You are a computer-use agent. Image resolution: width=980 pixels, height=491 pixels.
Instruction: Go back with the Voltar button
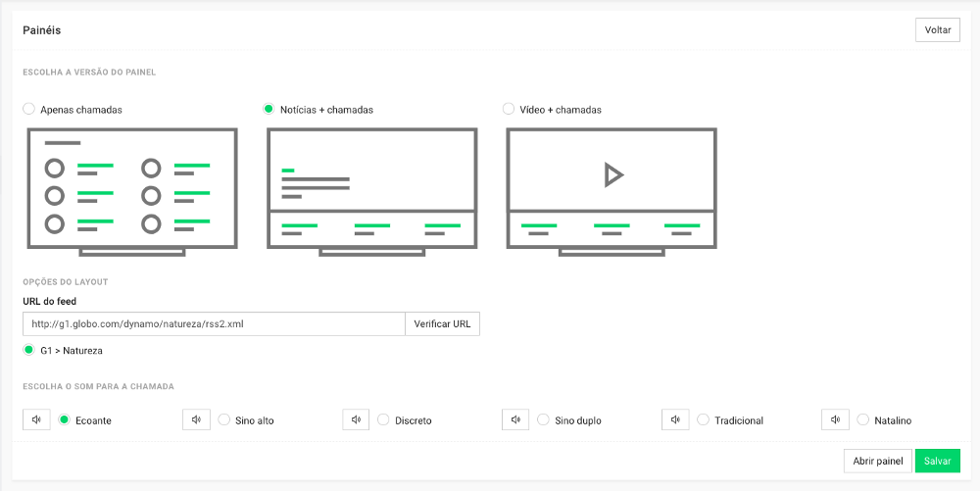pyautogui.click(x=938, y=30)
